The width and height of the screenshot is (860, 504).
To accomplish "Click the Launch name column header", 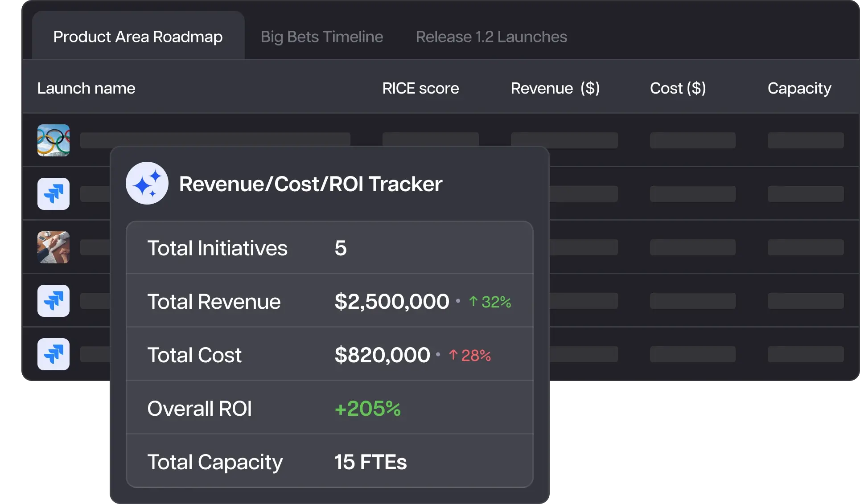I will click(x=86, y=88).
